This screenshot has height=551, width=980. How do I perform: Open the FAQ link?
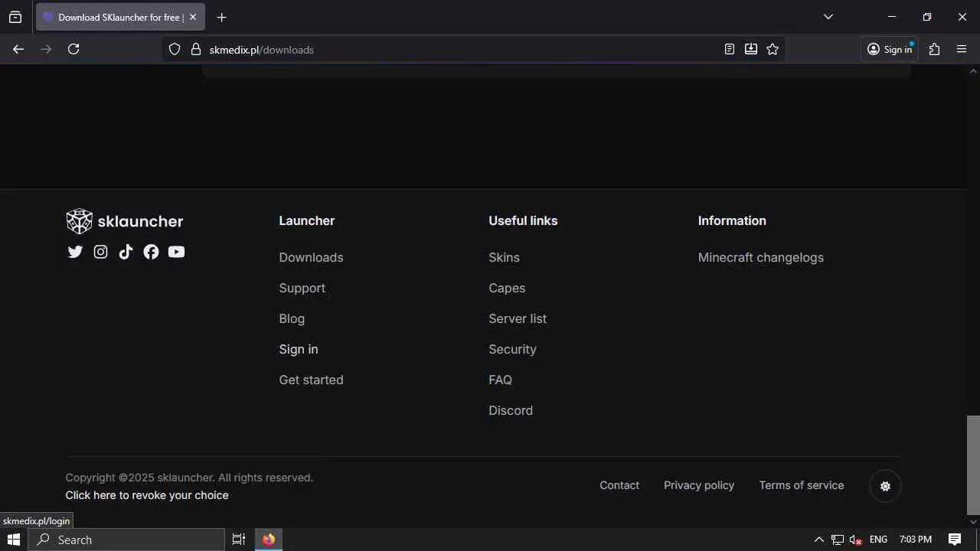click(x=500, y=380)
